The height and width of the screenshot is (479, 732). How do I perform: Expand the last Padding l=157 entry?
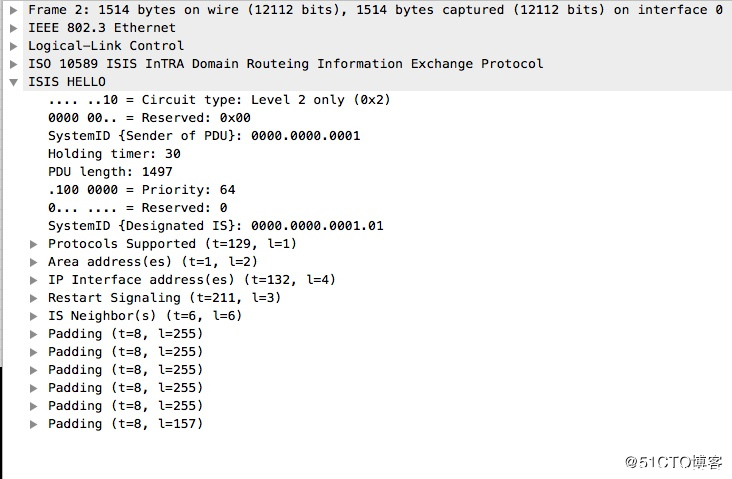pos(34,424)
